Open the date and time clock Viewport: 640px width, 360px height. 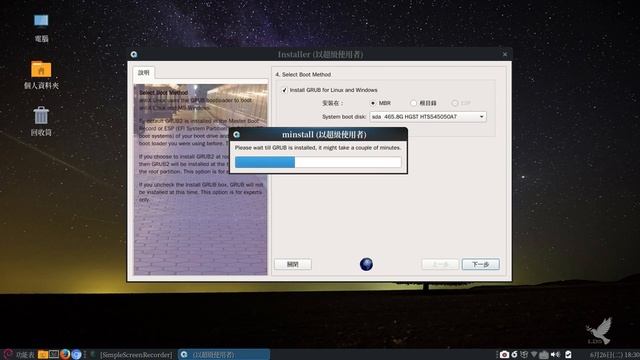(x=615, y=355)
